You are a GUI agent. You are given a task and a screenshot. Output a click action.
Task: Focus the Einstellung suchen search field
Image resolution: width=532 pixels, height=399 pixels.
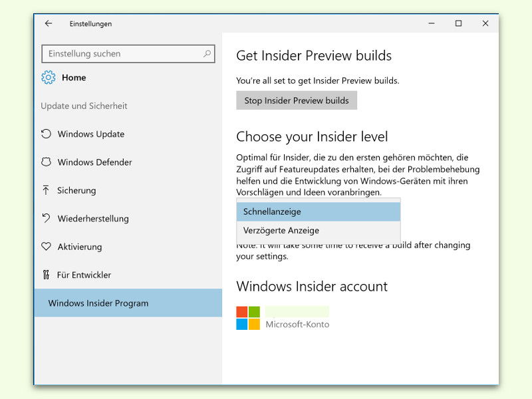click(128, 54)
